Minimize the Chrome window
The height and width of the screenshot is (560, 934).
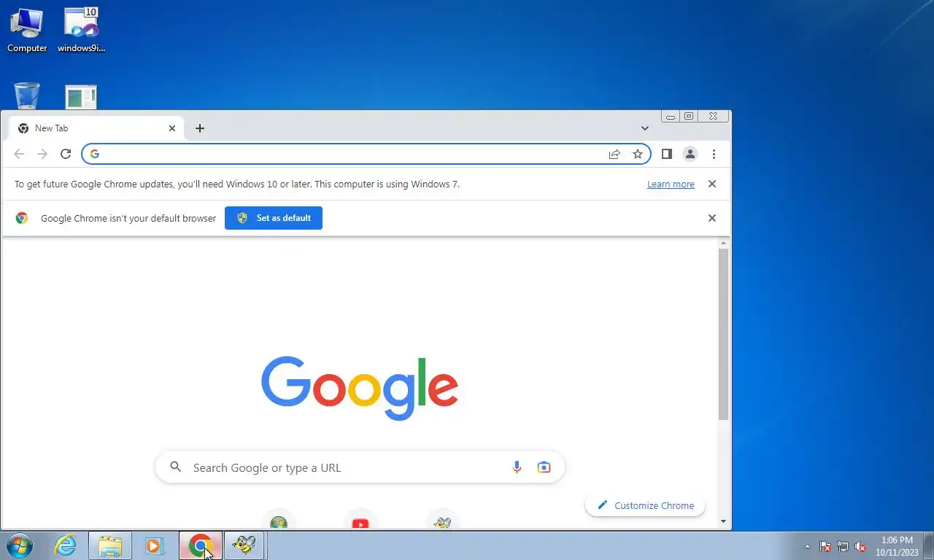[671, 117]
